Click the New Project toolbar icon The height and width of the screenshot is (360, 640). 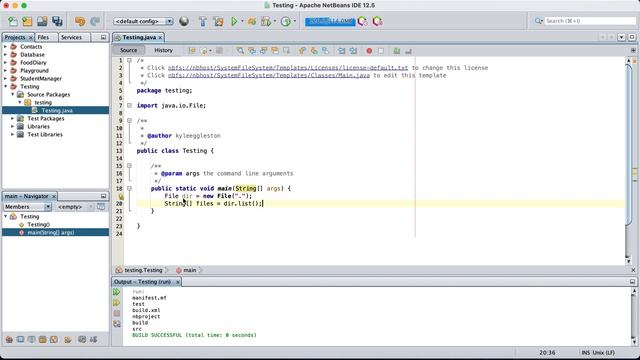pos(27,21)
